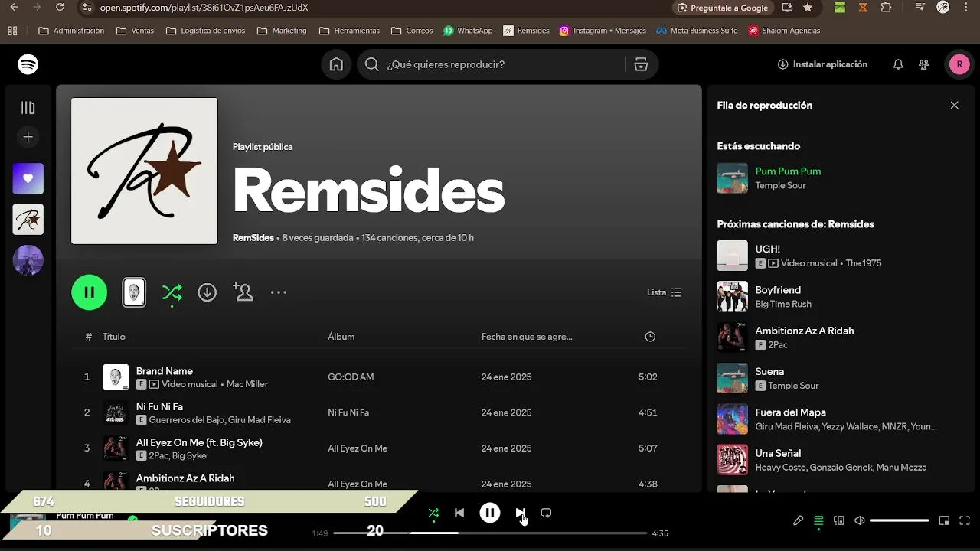Open the GO:OD AM album link

pyautogui.click(x=351, y=377)
